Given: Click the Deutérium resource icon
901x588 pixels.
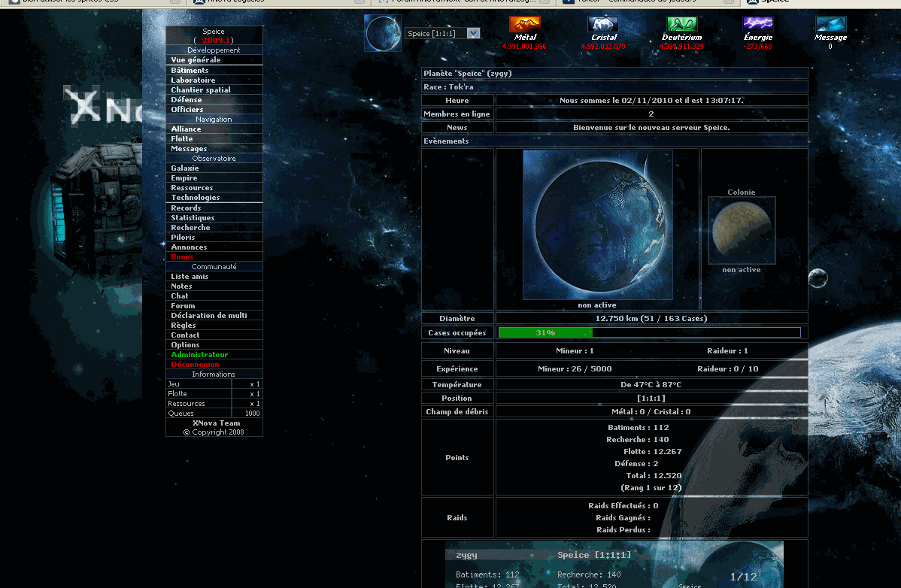Looking at the screenshot, I should pyautogui.click(x=681, y=24).
